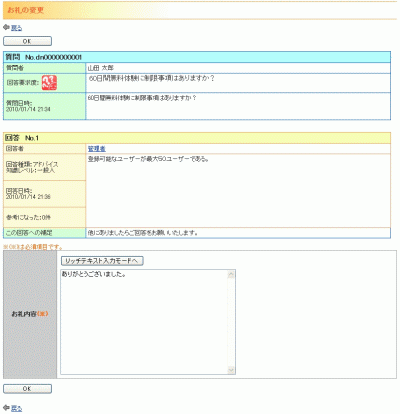Open the 管理者 answerer link
This screenshot has width=400, height=414.
pos(97,149)
